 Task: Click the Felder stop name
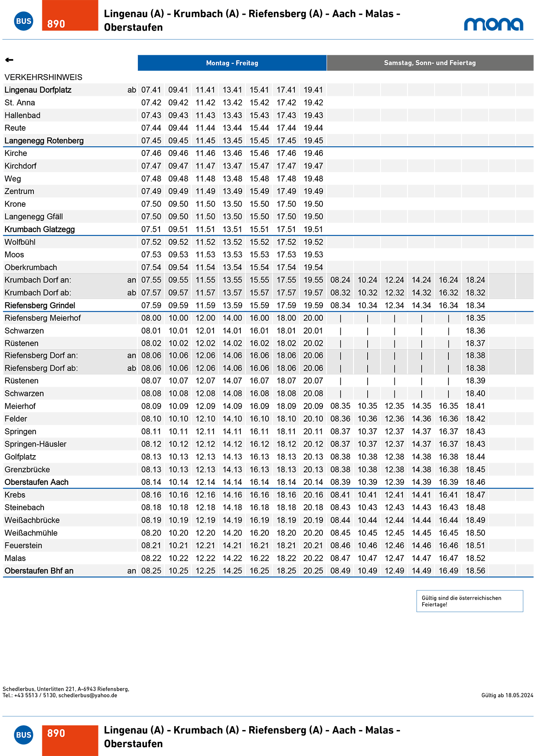pyautogui.click(x=16, y=419)
